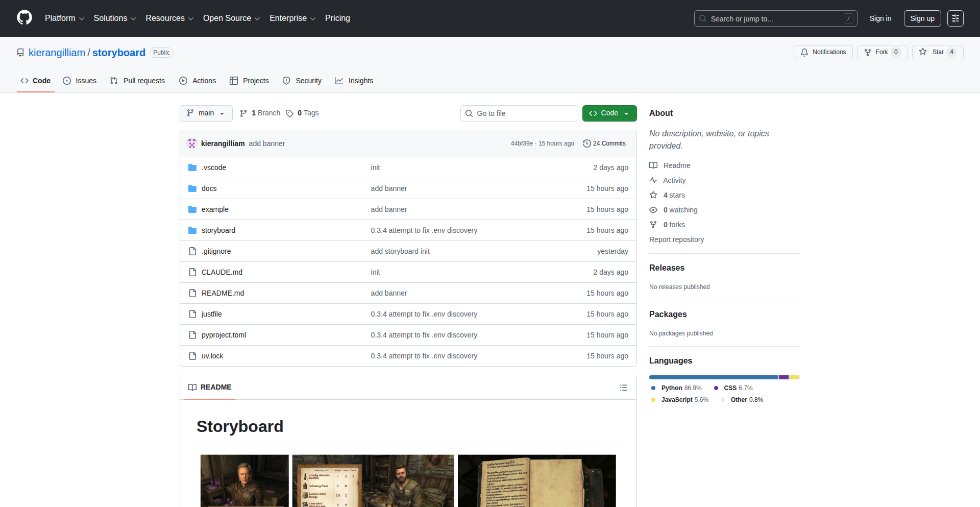Click the header menu icon beside Sign up
980x507 pixels.
coord(955,18)
